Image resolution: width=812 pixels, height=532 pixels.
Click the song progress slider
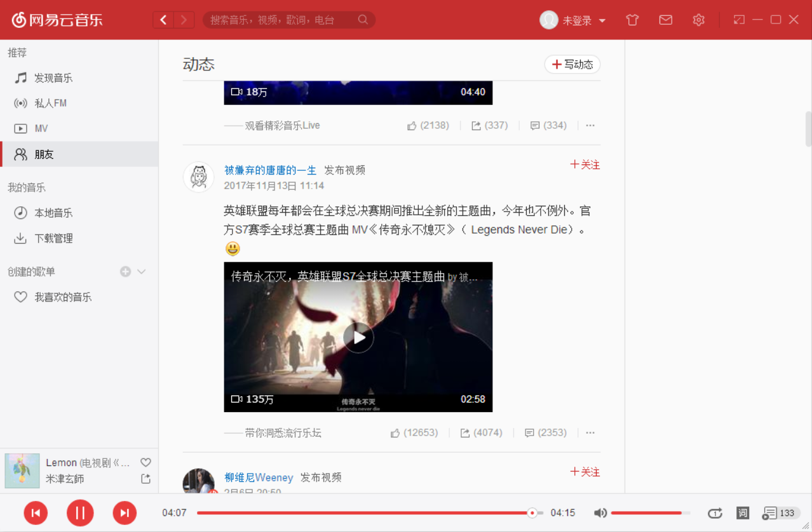370,513
